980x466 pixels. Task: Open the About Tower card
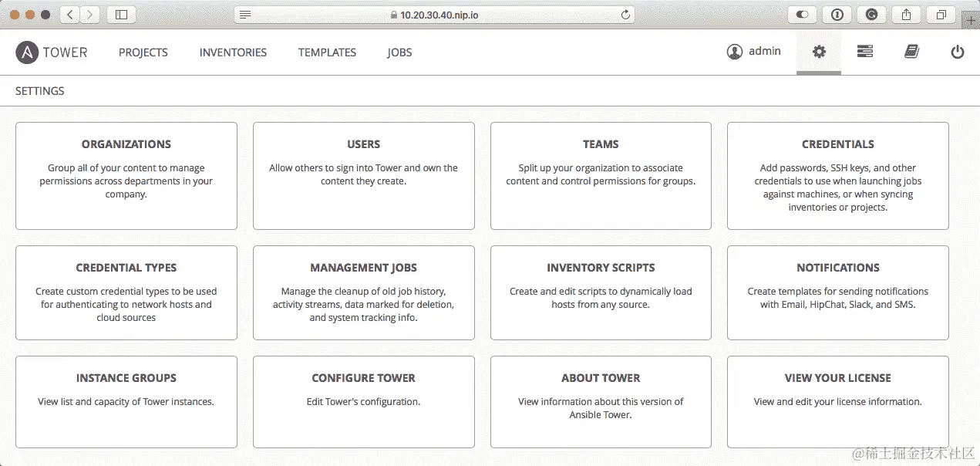[601, 401]
